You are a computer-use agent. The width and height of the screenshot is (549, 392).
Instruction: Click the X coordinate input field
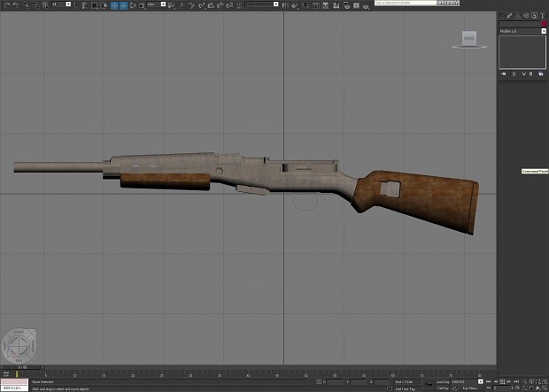(x=336, y=382)
